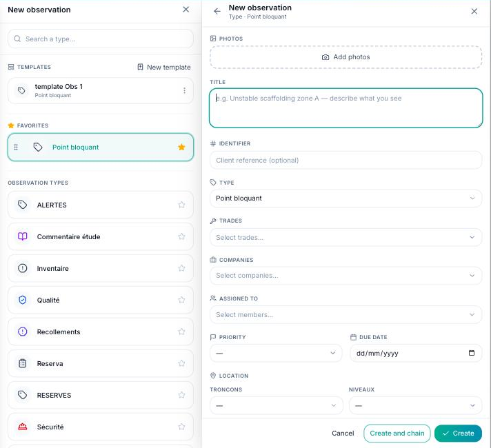This screenshot has height=448, width=491.
Task: Unfavorite Point bloquant with the gold star
Action: coord(181,147)
